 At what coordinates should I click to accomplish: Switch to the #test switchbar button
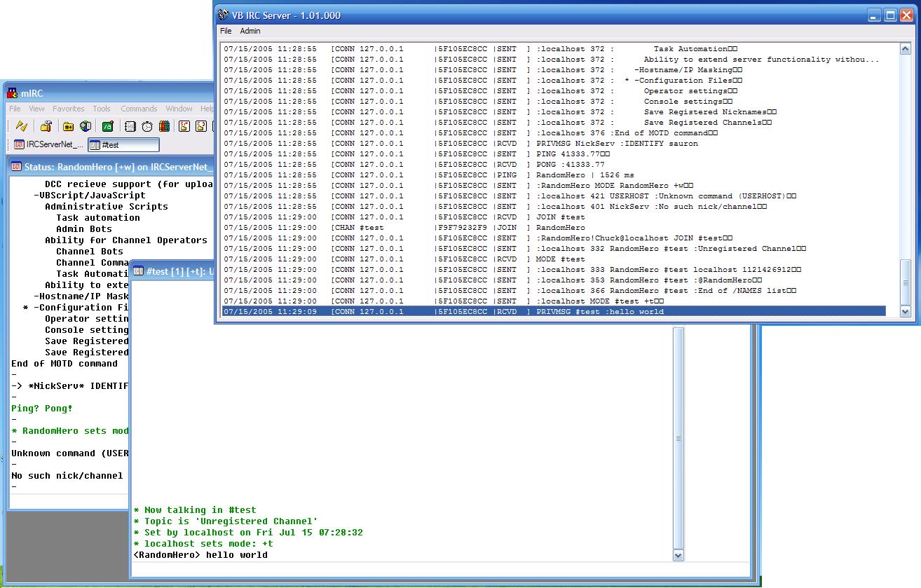point(123,145)
